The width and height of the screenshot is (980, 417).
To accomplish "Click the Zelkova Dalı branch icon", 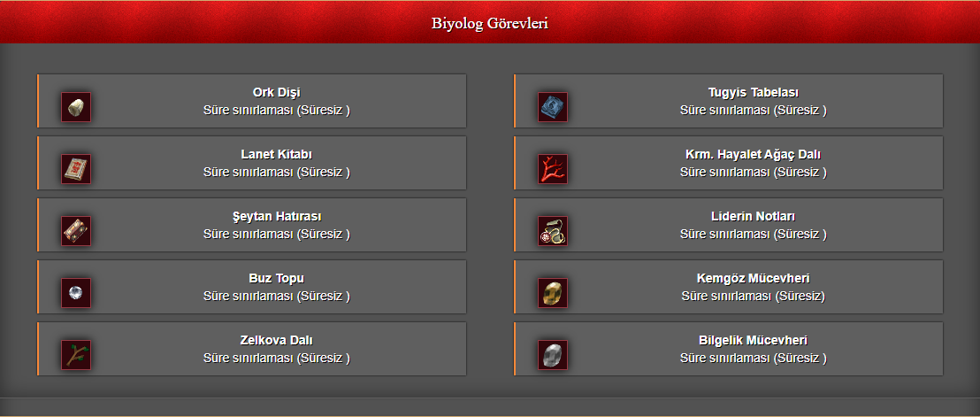I will pos(76,354).
